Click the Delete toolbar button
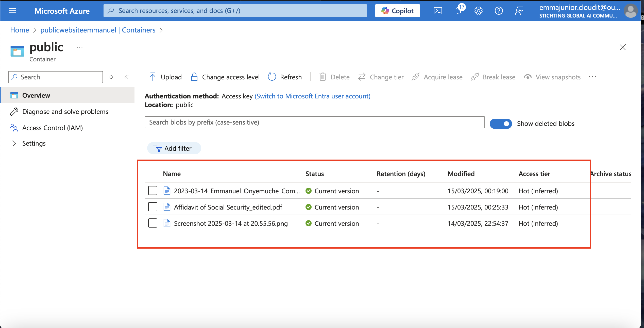644x328 pixels. point(334,77)
